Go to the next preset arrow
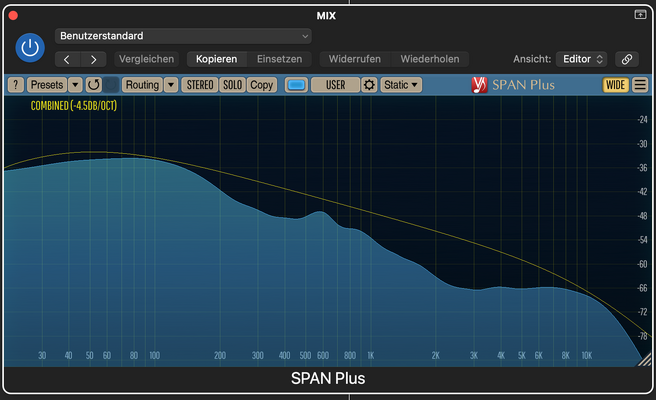Image resolution: width=656 pixels, height=400 pixels. [93, 59]
